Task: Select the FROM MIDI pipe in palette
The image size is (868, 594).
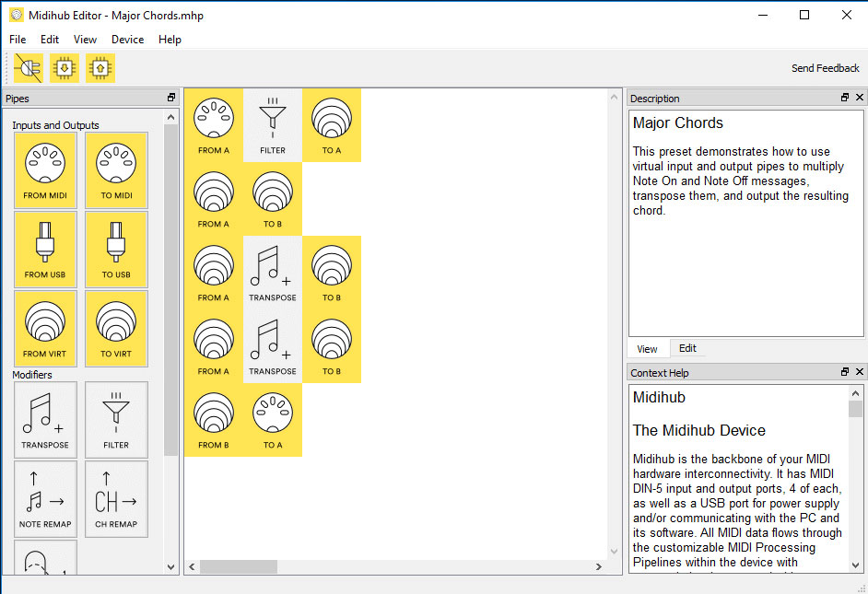Action: (x=45, y=171)
